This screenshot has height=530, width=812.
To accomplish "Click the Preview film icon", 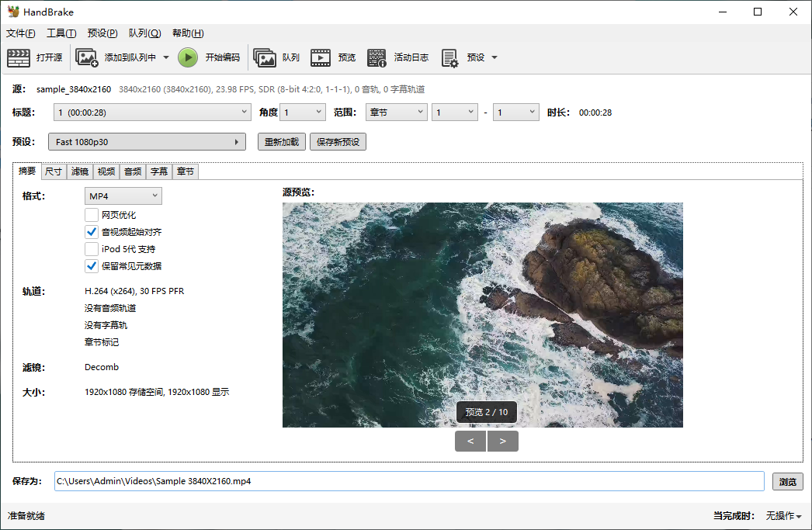I will [x=321, y=57].
